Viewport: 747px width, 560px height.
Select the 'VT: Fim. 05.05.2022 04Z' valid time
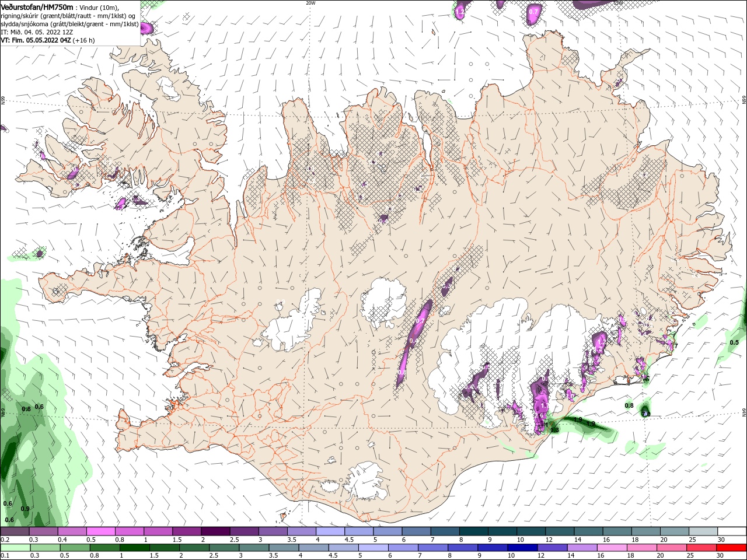pyautogui.click(x=36, y=40)
